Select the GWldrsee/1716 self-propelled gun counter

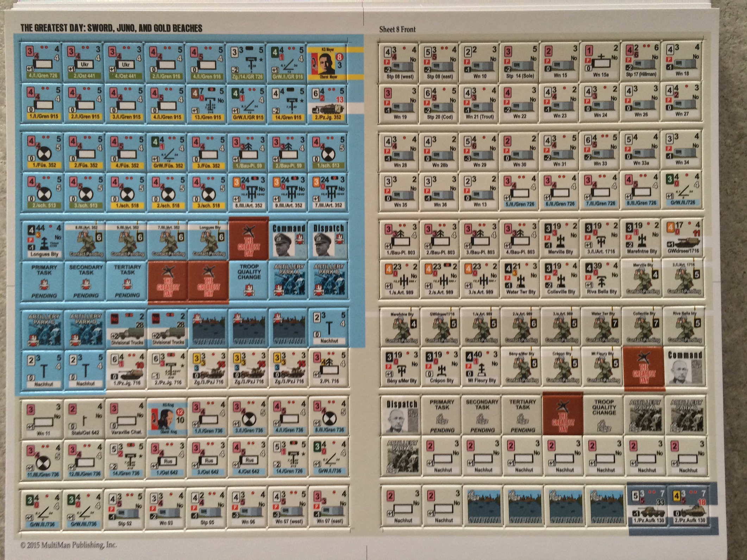tap(682, 238)
